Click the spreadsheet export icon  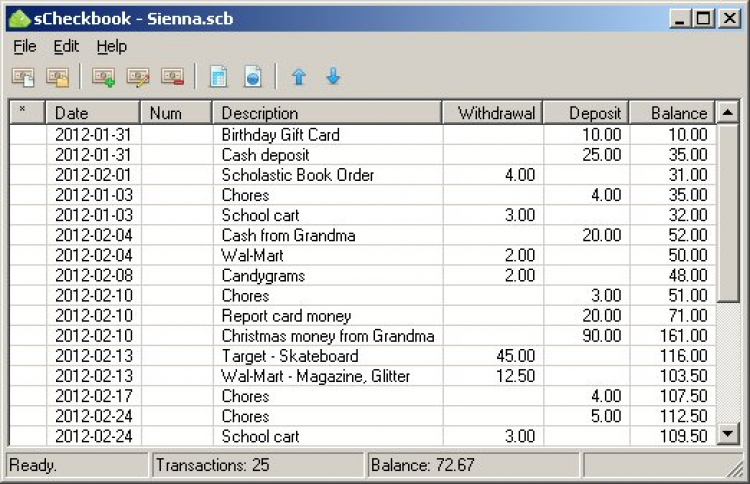(219, 77)
